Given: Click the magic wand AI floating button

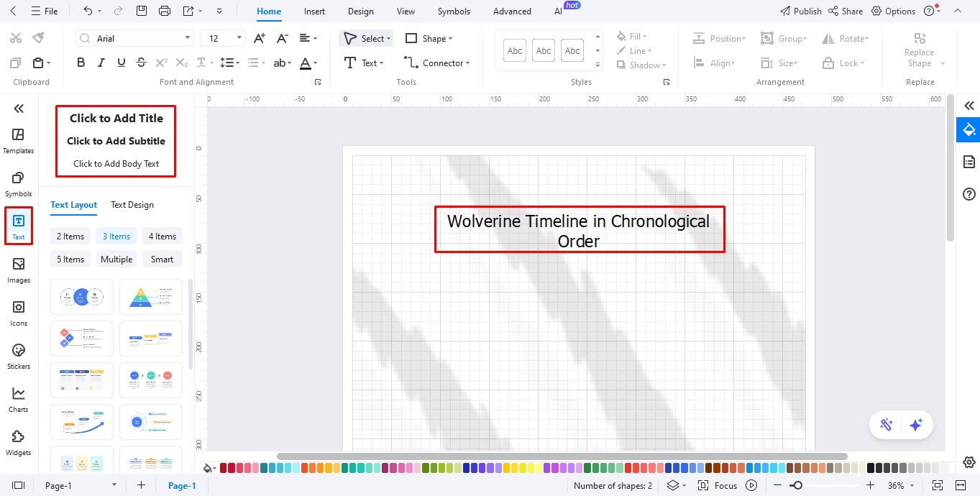Looking at the screenshot, I should (886, 425).
